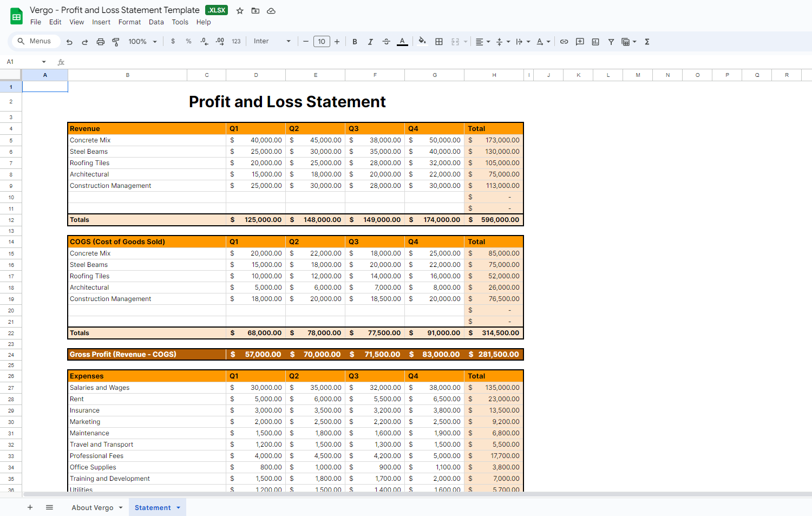Open the About Vergo tab options arrow
Image resolution: width=812 pixels, height=516 pixels.
(121, 508)
